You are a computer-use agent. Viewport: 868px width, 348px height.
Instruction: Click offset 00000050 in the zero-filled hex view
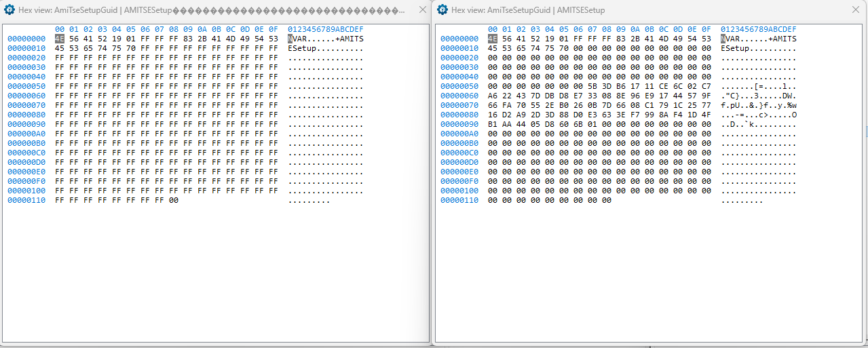[459, 86]
